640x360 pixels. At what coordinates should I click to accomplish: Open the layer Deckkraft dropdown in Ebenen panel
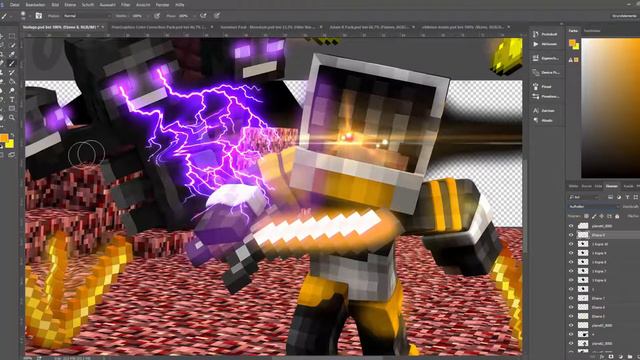(631, 207)
